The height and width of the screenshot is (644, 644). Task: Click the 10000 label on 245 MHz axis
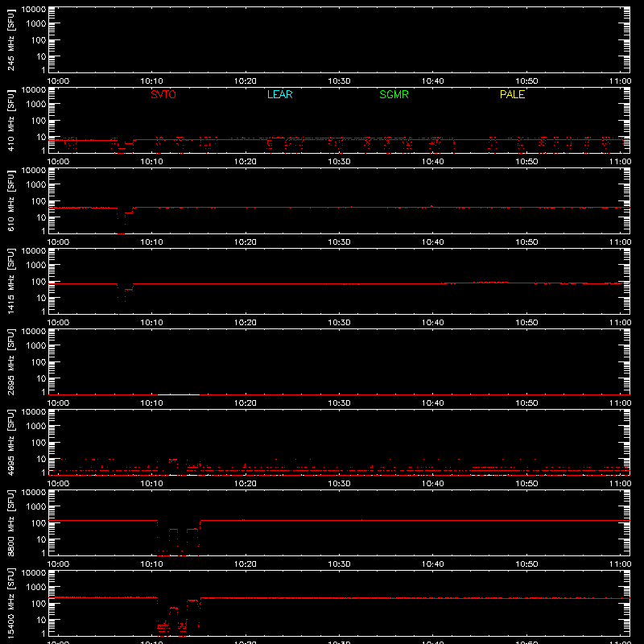(34, 10)
